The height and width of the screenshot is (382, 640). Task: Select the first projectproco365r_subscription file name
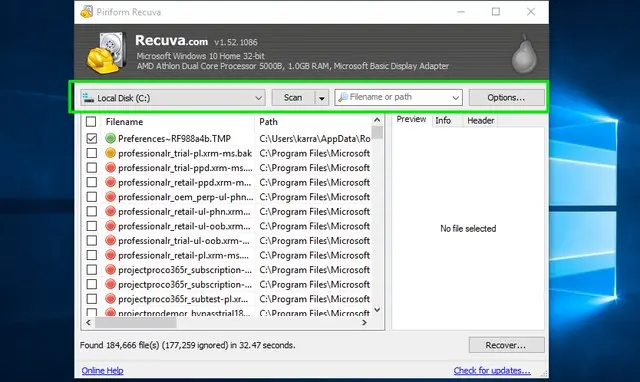(x=185, y=270)
